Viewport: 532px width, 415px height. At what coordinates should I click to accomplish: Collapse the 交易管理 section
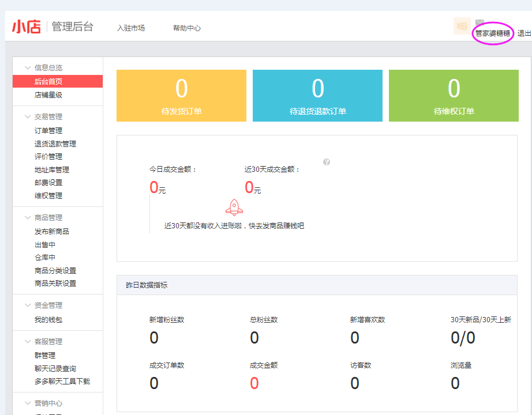coord(28,116)
